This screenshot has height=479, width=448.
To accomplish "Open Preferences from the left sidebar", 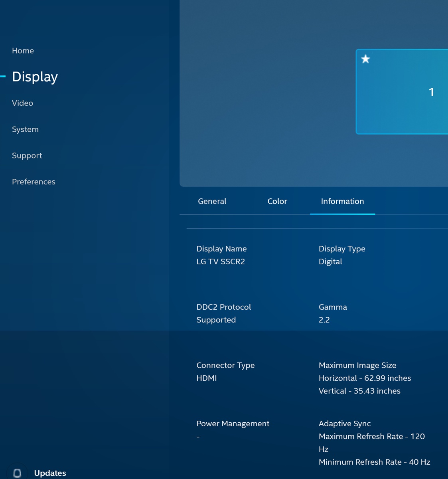I will click(x=34, y=182).
